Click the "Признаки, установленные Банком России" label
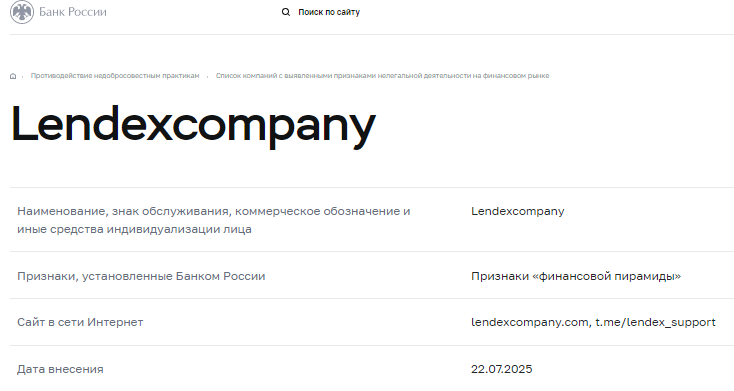 141,276
